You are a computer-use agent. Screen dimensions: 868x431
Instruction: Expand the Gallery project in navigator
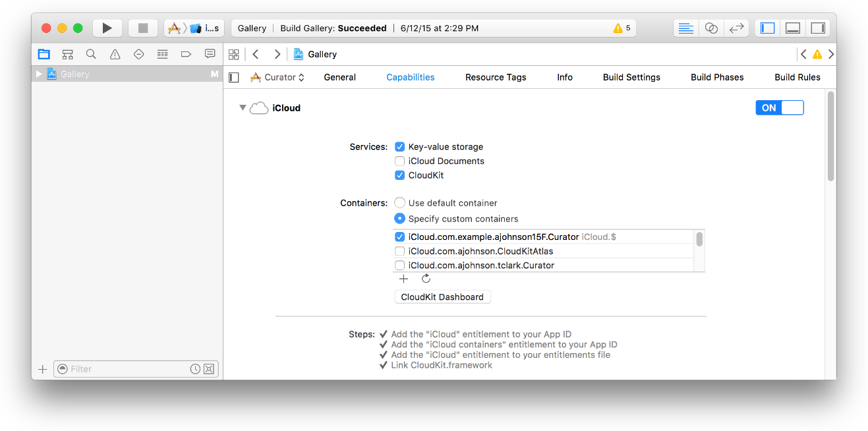pyautogui.click(x=39, y=74)
